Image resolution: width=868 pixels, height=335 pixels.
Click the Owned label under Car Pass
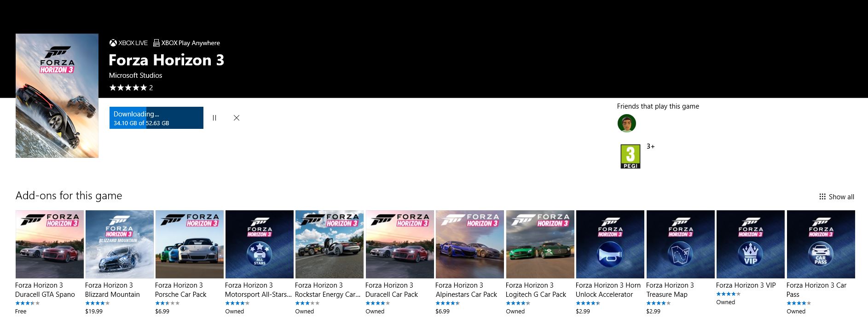click(796, 312)
